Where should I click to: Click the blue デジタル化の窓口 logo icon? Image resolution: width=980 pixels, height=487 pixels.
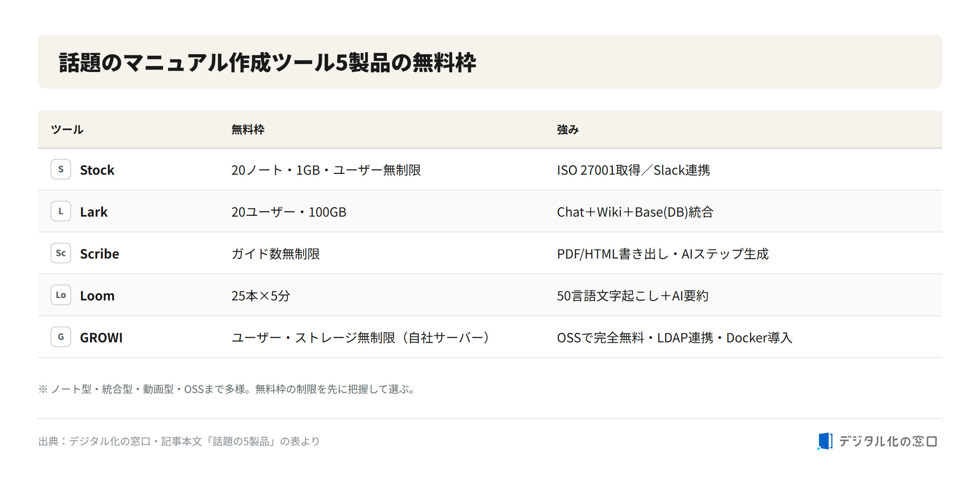point(825,441)
